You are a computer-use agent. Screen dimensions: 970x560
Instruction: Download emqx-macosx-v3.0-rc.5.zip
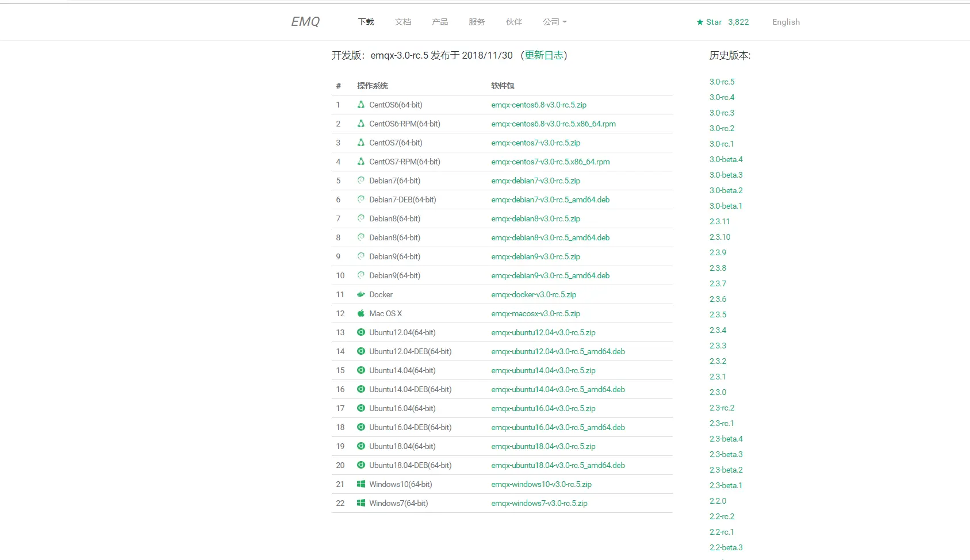point(536,313)
